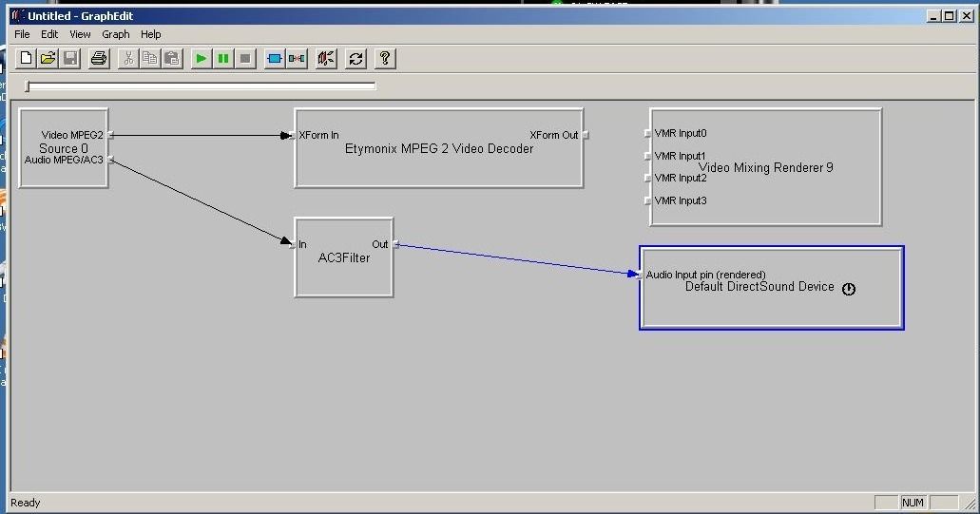
Task: Click Video MPEG2 output pin on Source 0
Action: click(x=110, y=135)
